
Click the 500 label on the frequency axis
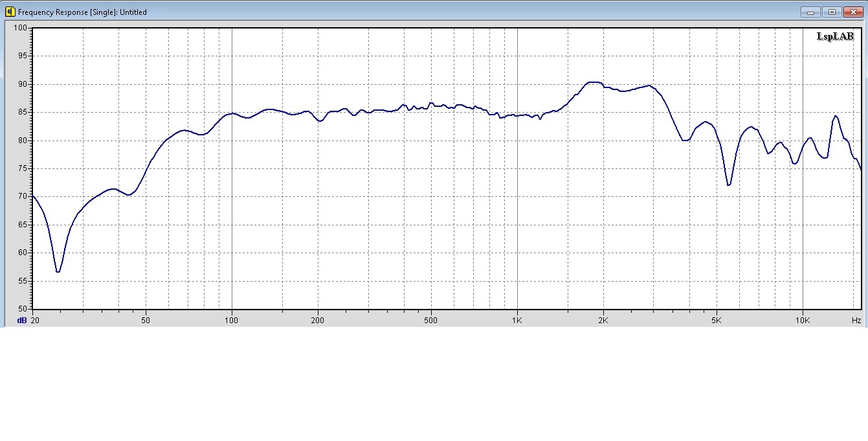pos(431,321)
